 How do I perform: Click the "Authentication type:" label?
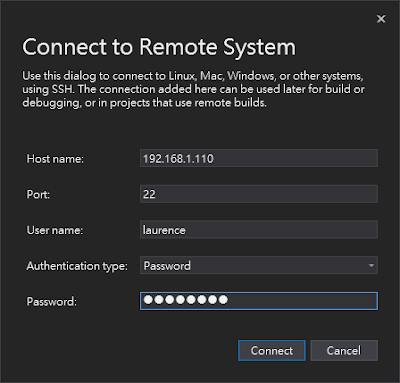click(77, 266)
